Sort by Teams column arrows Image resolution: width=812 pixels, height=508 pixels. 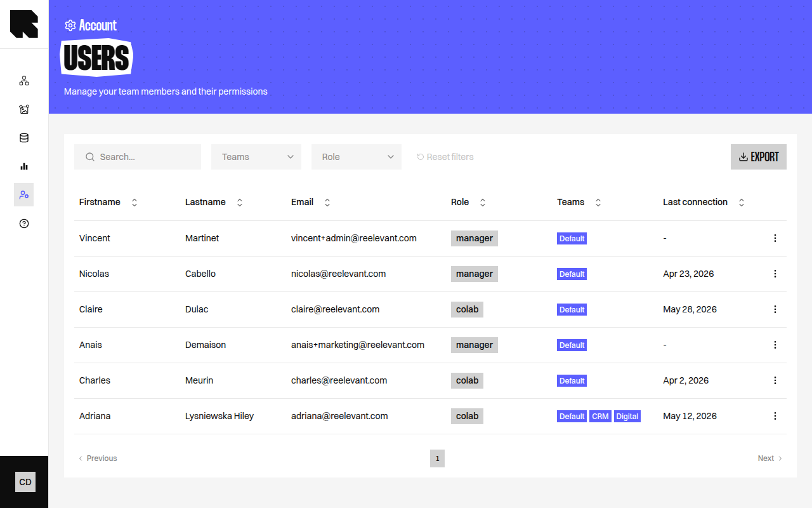598,203
